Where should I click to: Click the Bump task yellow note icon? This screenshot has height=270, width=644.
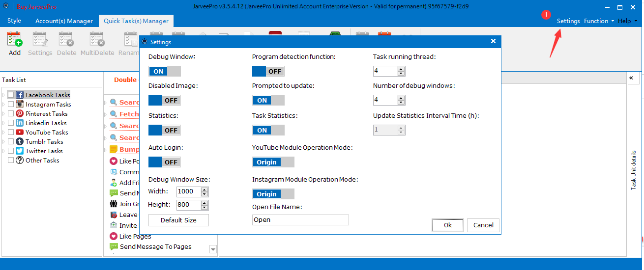pyautogui.click(x=114, y=149)
